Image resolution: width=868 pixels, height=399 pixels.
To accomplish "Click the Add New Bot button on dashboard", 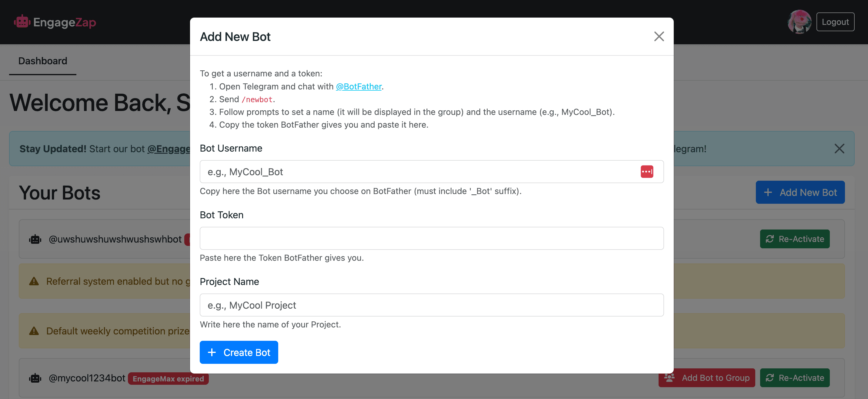I will [800, 193].
